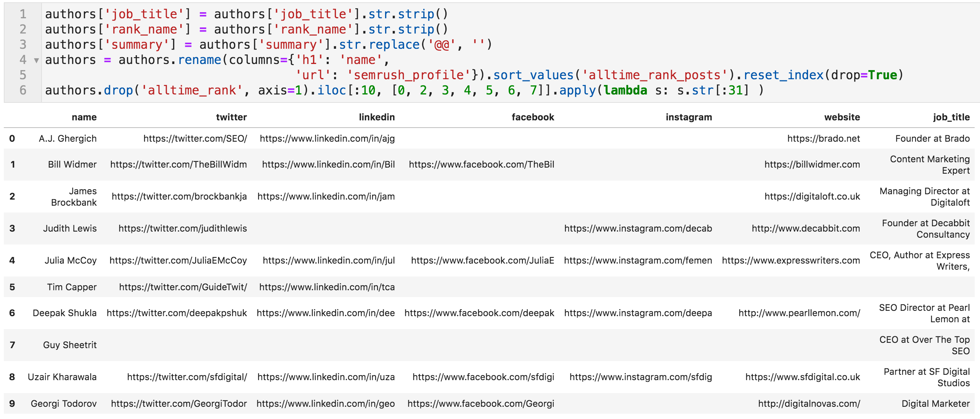The height and width of the screenshot is (419, 980).
Task: Open Julia McCoy's expresswriters website link
Action: point(790,260)
